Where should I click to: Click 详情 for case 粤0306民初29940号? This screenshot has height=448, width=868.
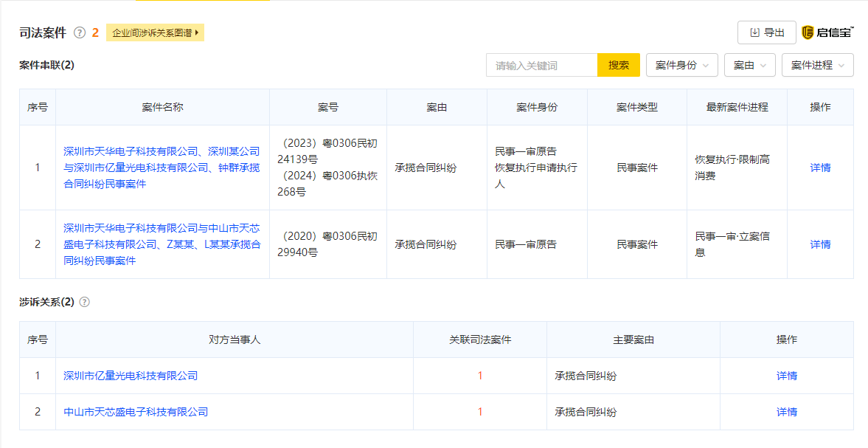[820, 244]
